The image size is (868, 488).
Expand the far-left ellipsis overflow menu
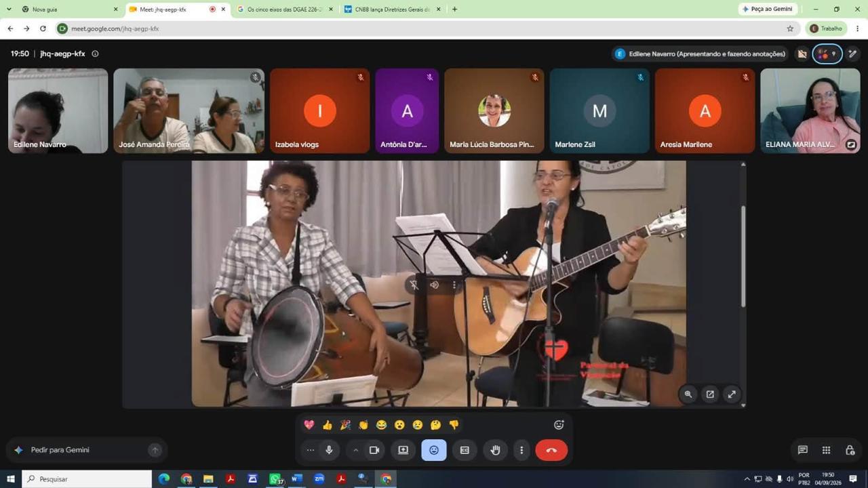(311, 450)
